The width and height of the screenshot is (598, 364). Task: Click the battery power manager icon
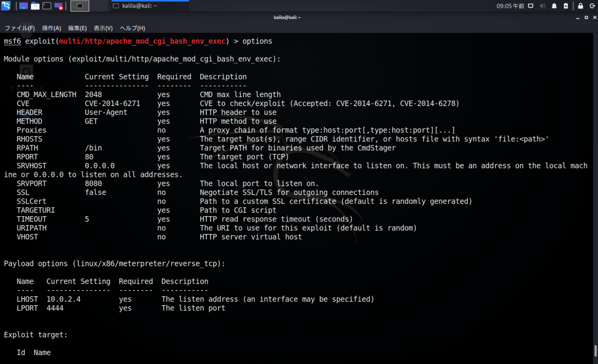(x=566, y=6)
